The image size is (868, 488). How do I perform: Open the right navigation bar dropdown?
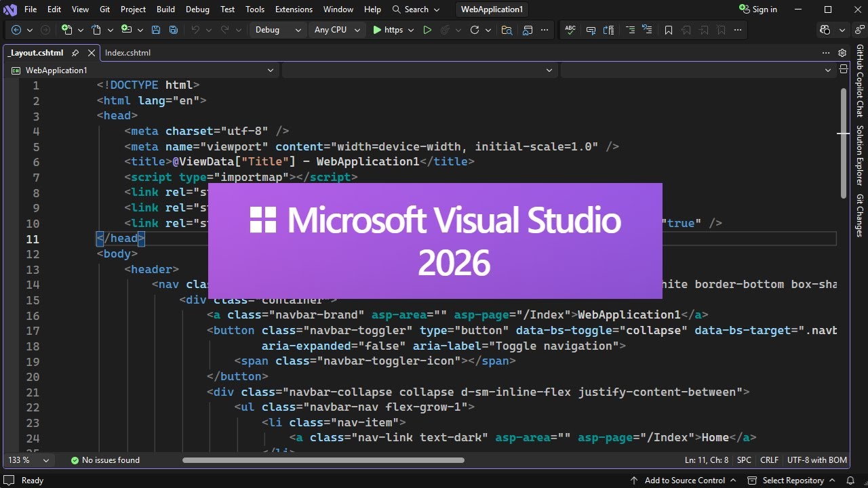697,70
